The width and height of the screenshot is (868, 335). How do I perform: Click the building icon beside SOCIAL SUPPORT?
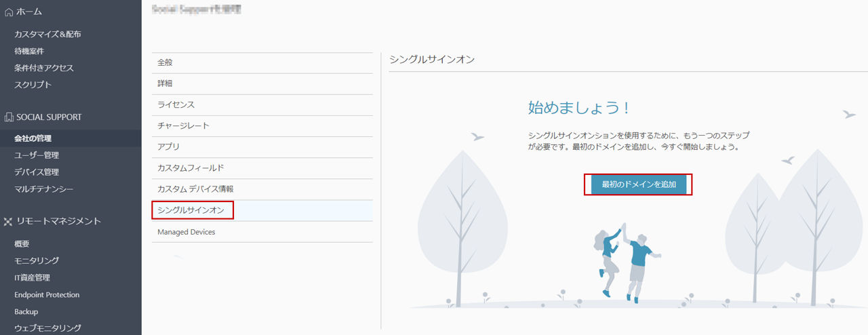9,117
